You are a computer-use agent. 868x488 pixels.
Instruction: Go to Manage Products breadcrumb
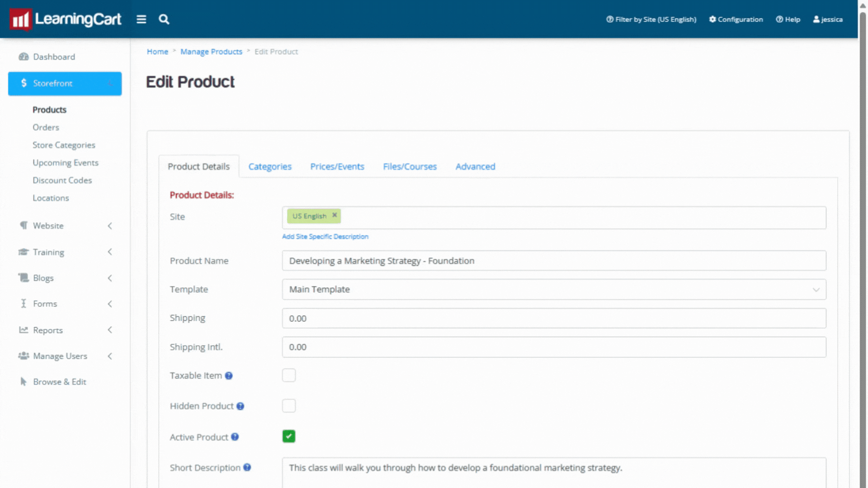[x=211, y=52]
